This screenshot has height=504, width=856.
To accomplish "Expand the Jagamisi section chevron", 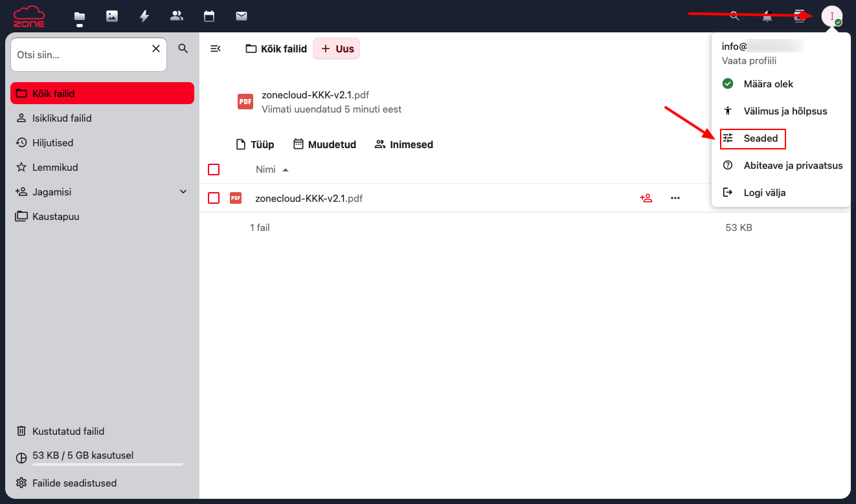I will point(183,192).
